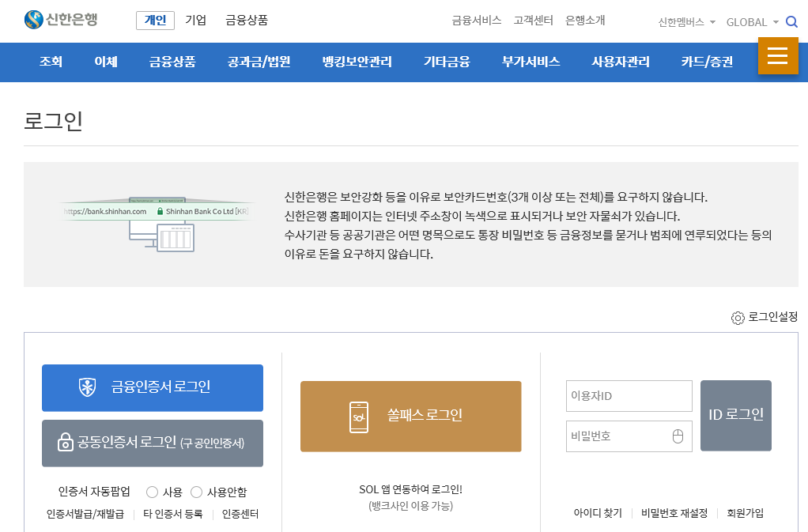Go to 은행소개 link
The image size is (808, 532).
tap(585, 20)
